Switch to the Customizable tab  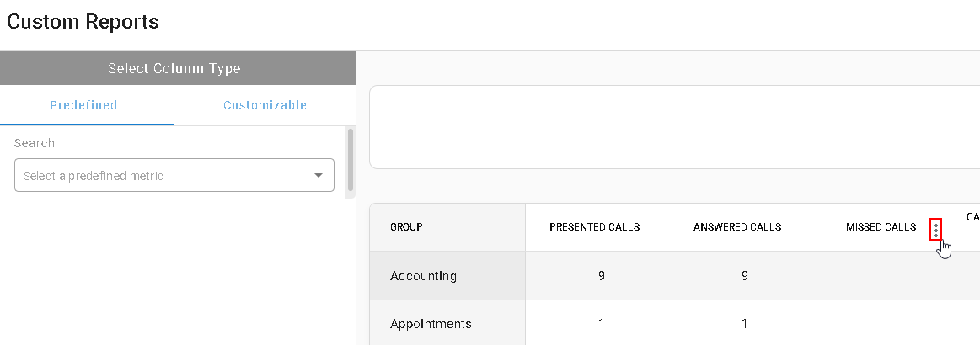tap(265, 105)
